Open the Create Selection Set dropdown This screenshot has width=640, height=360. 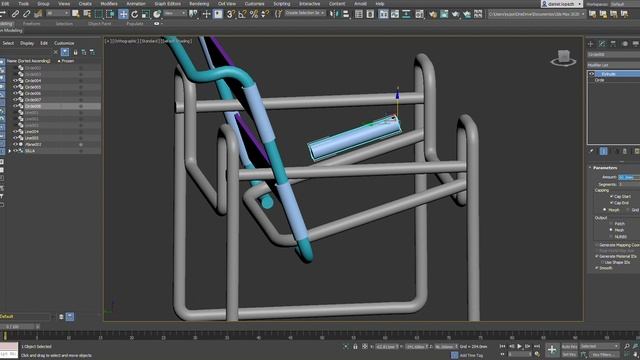(305, 13)
